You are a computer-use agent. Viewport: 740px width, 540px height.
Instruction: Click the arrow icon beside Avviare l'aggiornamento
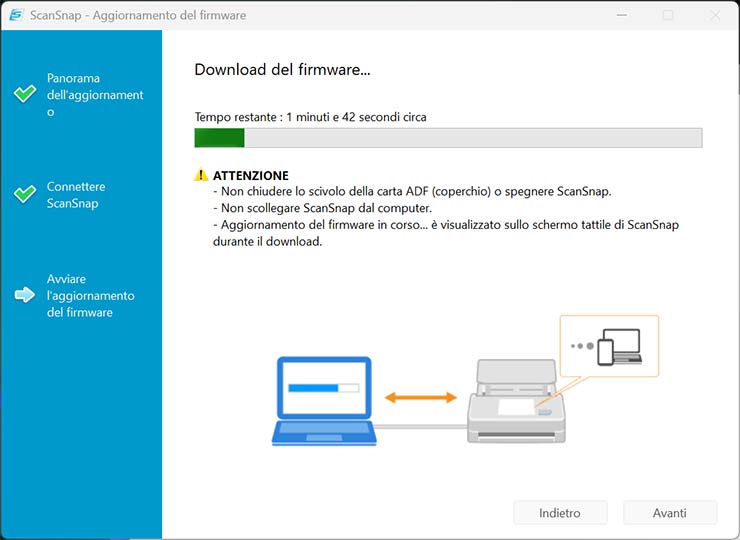[25, 295]
